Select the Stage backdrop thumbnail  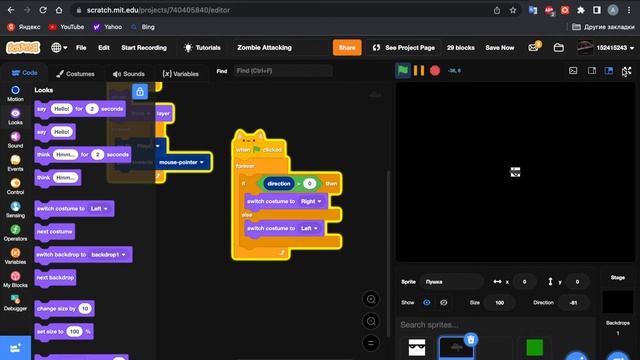click(618, 301)
